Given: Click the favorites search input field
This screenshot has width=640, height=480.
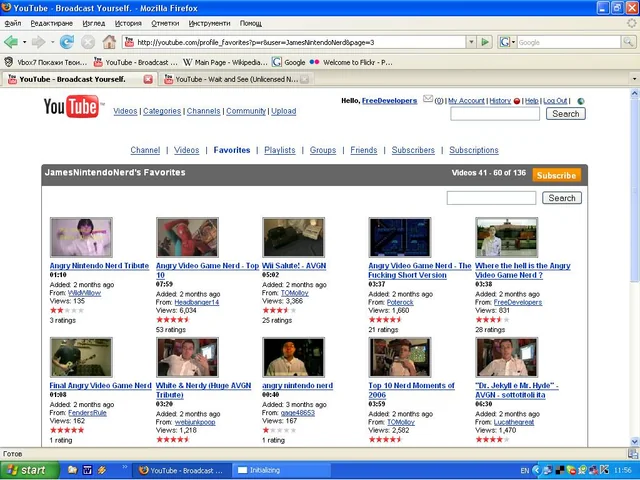Looking at the screenshot, I should (491, 198).
